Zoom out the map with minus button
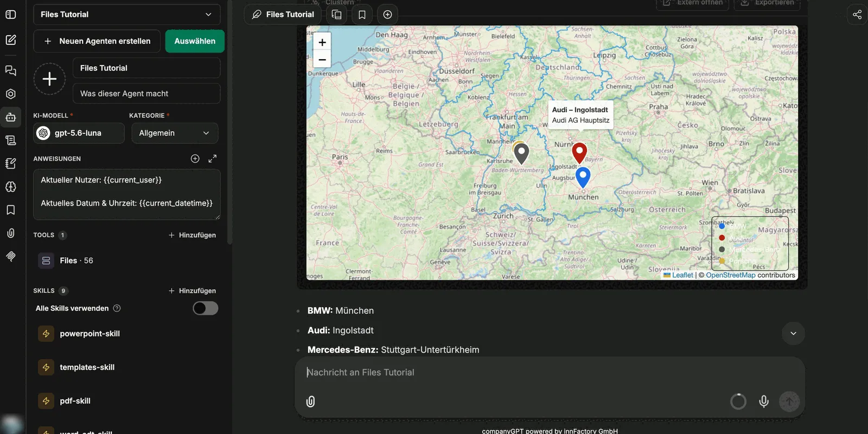 click(x=322, y=59)
